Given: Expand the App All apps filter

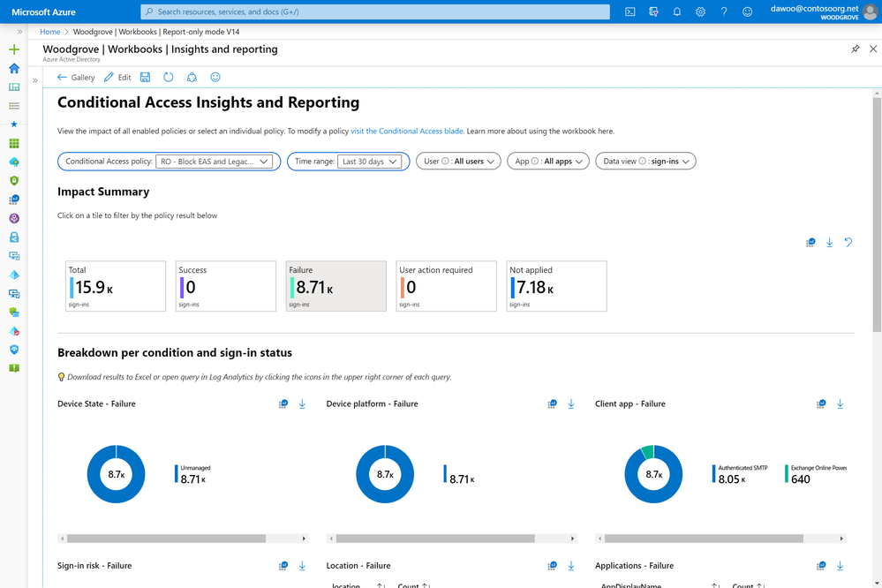Looking at the screenshot, I should coord(548,162).
